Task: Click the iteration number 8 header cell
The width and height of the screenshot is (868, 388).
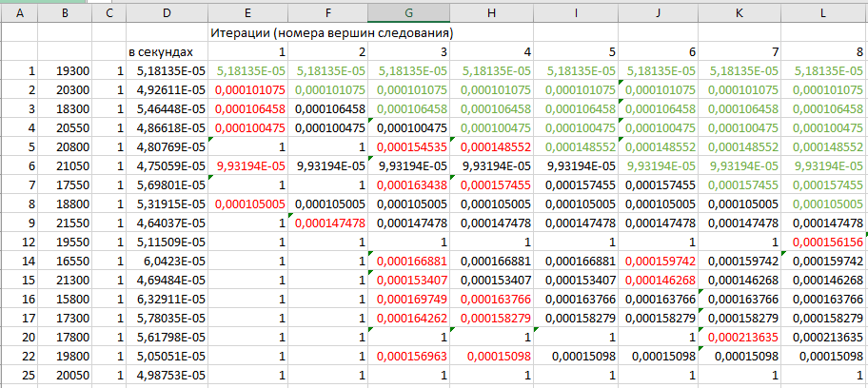Action: tap(823, 52)
